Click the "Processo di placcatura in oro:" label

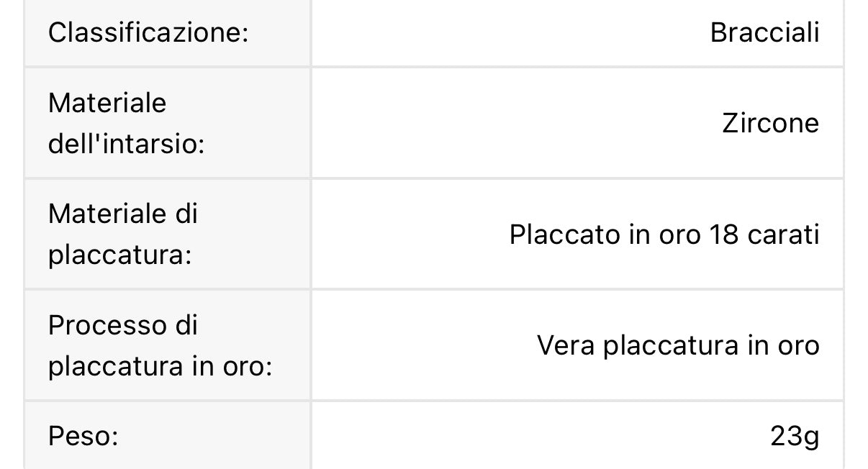159,346
